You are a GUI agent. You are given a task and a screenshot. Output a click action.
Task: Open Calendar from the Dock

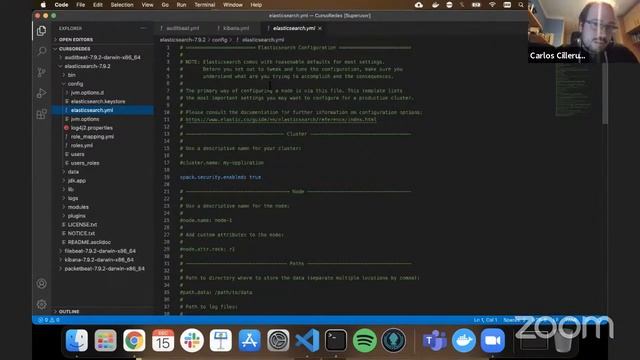coord(163,340)
